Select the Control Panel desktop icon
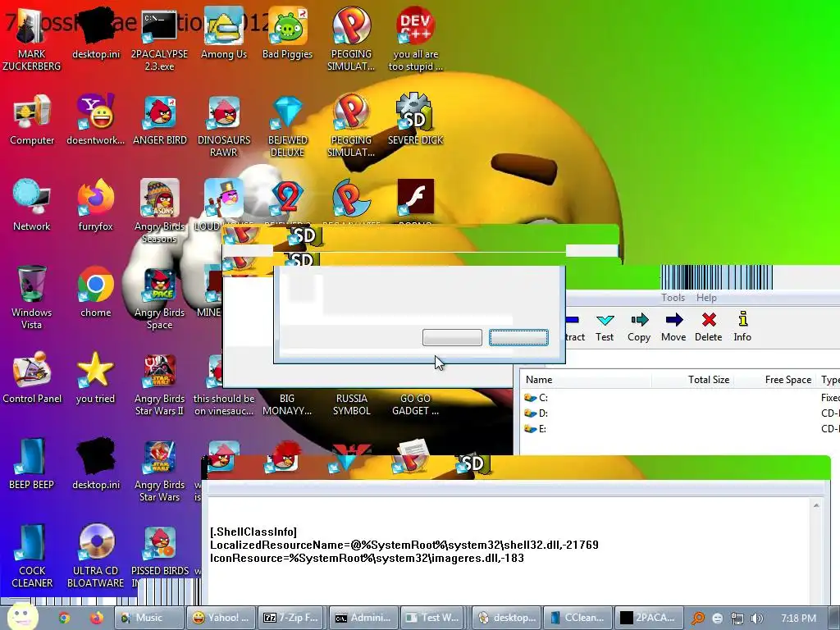Image resolution: width=840 pixels, height=630 pixels. pos(32,378)
